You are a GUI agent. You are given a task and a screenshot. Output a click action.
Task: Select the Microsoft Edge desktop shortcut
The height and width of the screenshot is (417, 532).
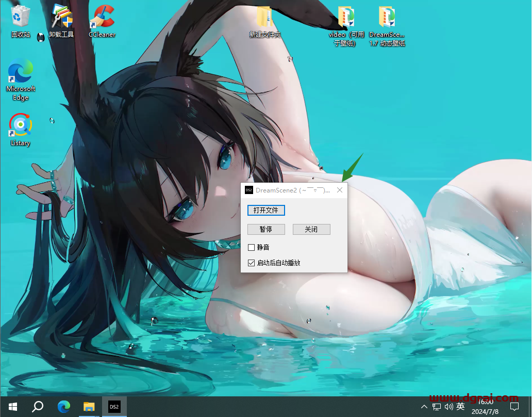tap(21, 79)
